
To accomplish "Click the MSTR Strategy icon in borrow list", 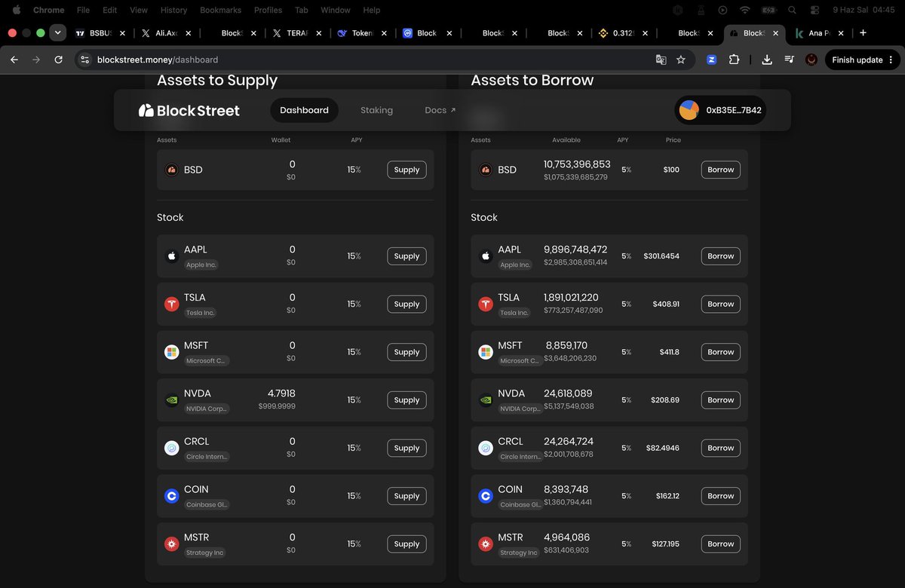I will [x=486, y=544].
